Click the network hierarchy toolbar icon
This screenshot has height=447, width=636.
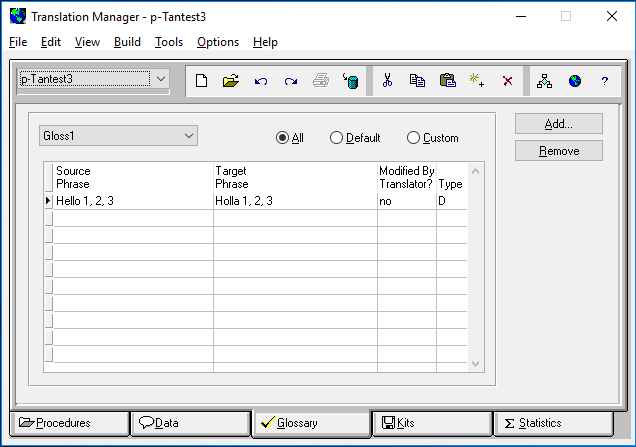tap(544, 81)
